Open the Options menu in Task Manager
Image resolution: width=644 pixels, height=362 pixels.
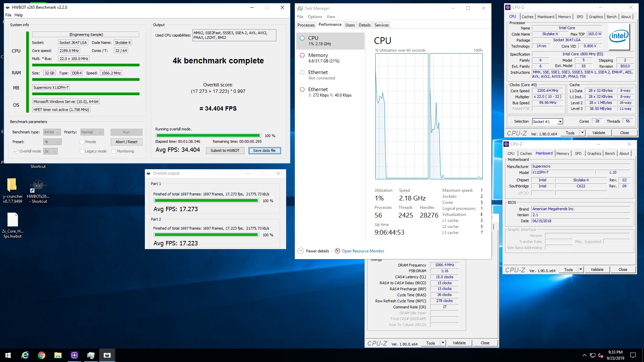coord(315,17)
